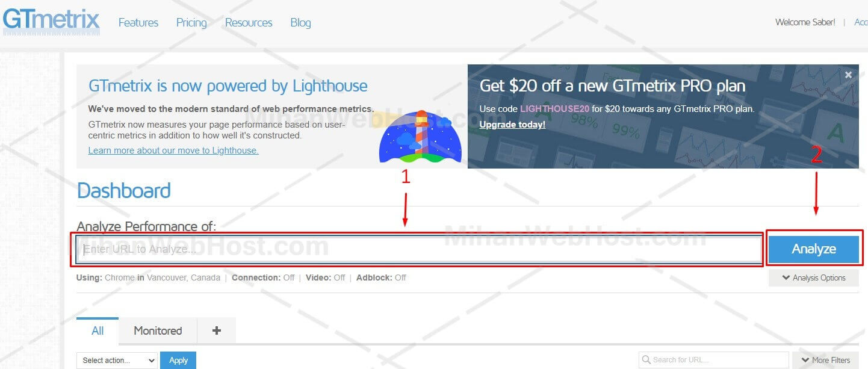Open the Select action dropdown
Viewport: 868px width, 369px height.
pos(117,361)
